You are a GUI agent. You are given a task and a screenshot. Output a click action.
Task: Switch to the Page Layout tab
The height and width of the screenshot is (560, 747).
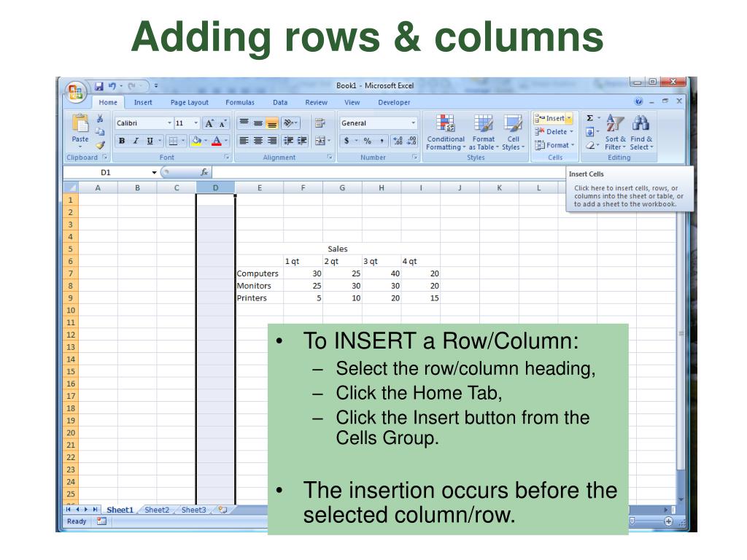[189, 102]
